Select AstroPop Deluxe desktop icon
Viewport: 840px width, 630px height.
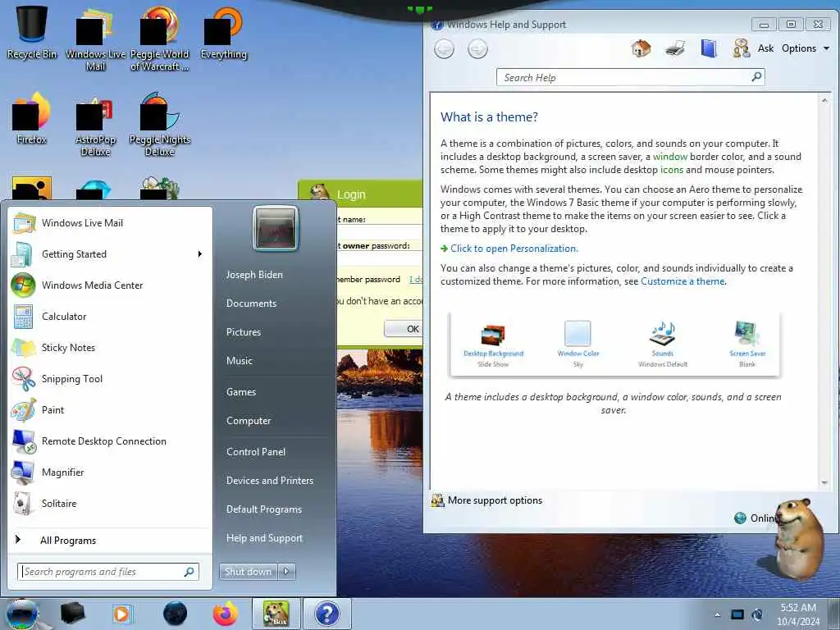click(95, 127)
